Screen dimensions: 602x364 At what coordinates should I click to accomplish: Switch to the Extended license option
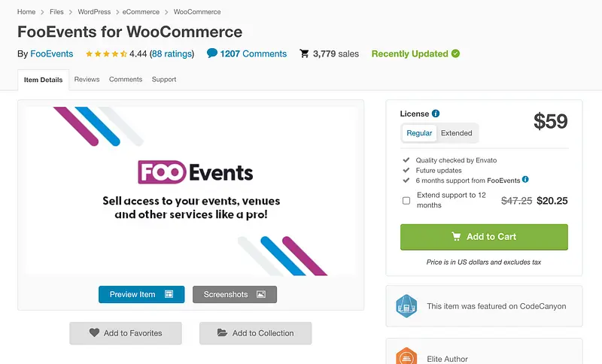[456, 133]
